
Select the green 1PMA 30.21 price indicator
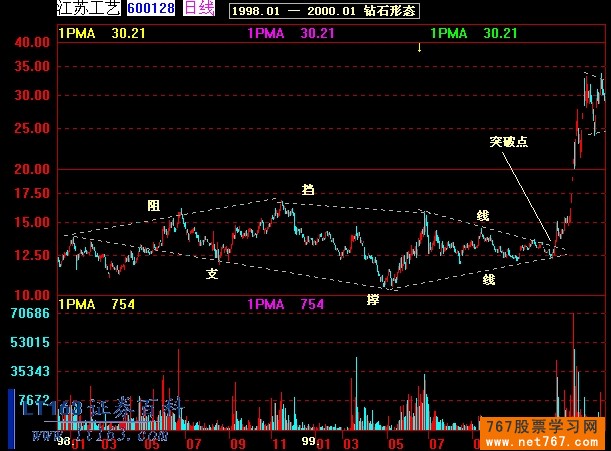click(x=474, y=33)
